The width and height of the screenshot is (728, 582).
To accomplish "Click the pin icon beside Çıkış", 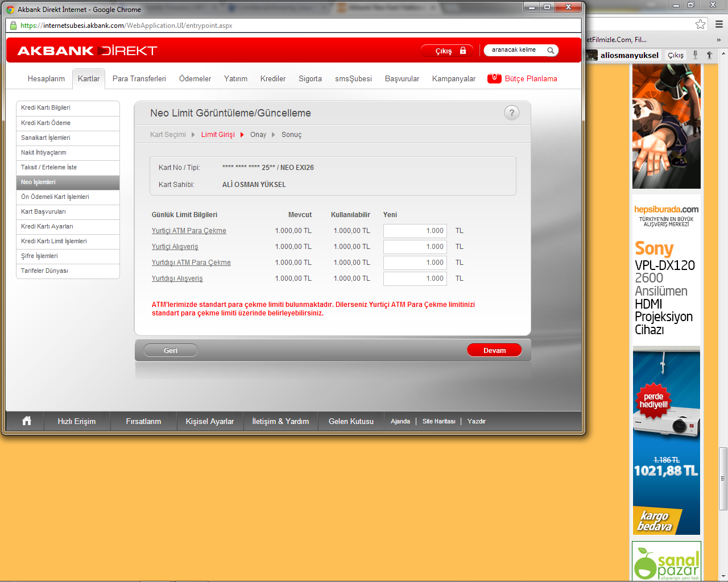I will (x=695, y=55).
